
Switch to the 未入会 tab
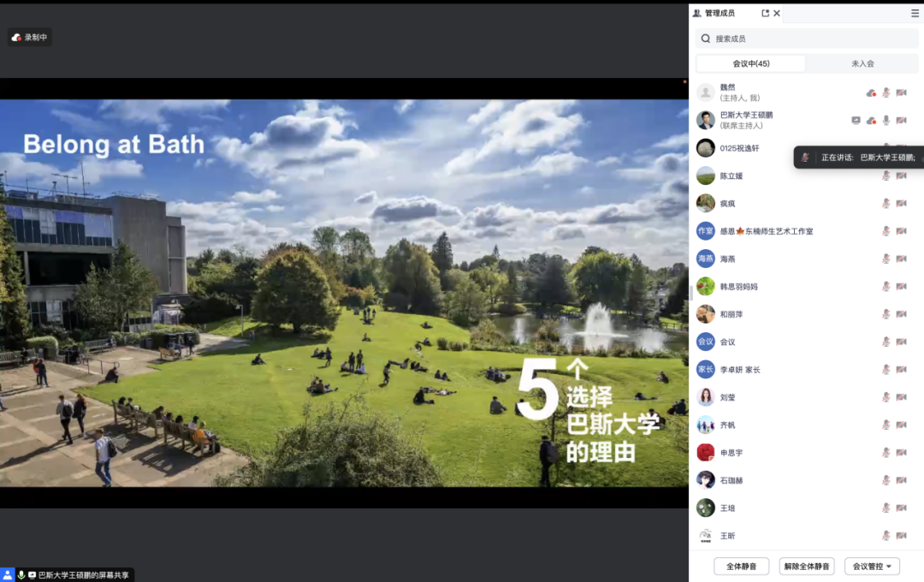click(862, 63)
